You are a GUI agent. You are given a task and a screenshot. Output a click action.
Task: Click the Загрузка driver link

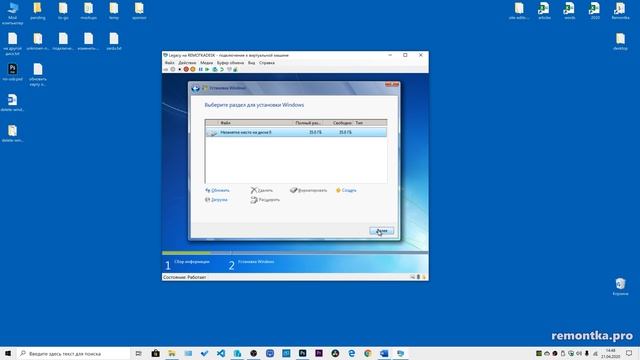point(216,200)
